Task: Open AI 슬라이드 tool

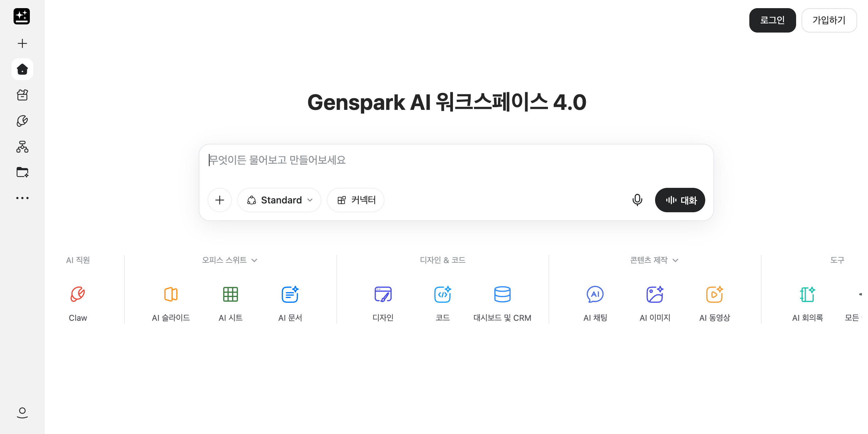Action: pyautogui.click(x=171, y=303)
